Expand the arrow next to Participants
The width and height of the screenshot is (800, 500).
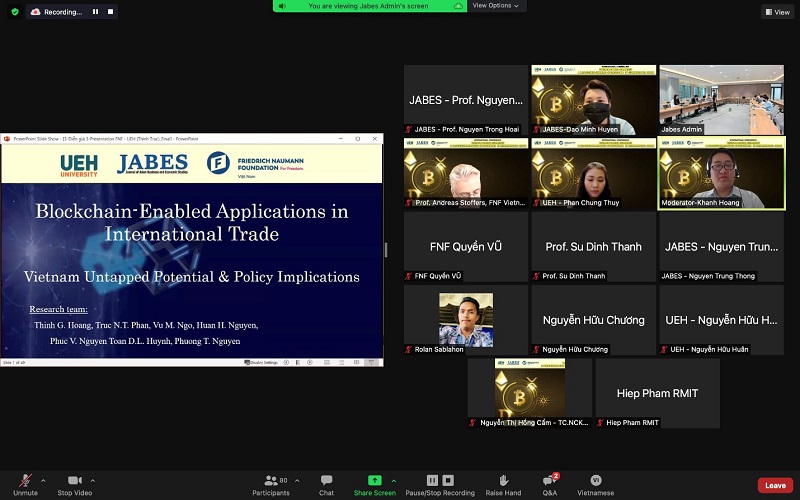coord(297,481)
